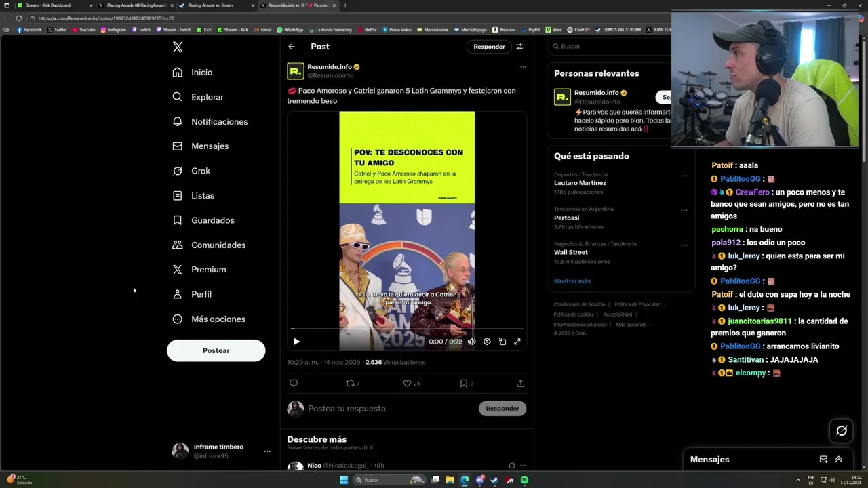Open Condiciones de Servicio link
Image resolution: width=868 pixels, height=488 pixels.
click(x=579, y=304)
